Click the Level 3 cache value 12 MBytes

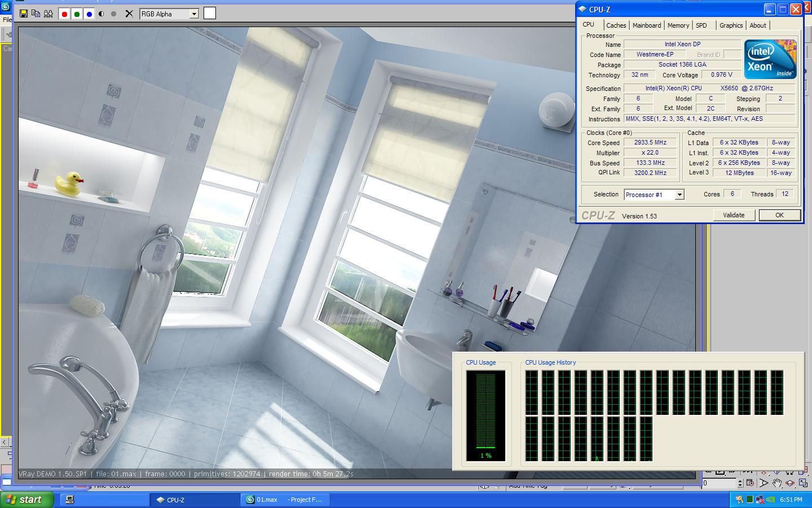(739, 173)
